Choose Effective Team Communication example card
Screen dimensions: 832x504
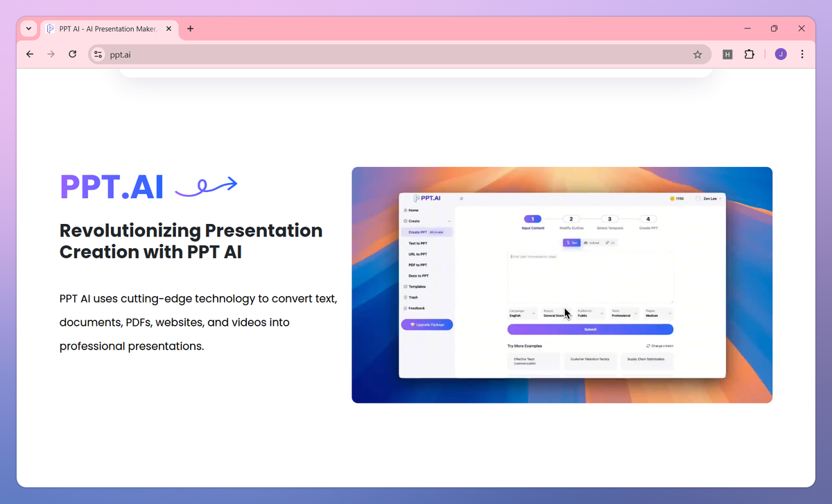click(x=533, y=360)
